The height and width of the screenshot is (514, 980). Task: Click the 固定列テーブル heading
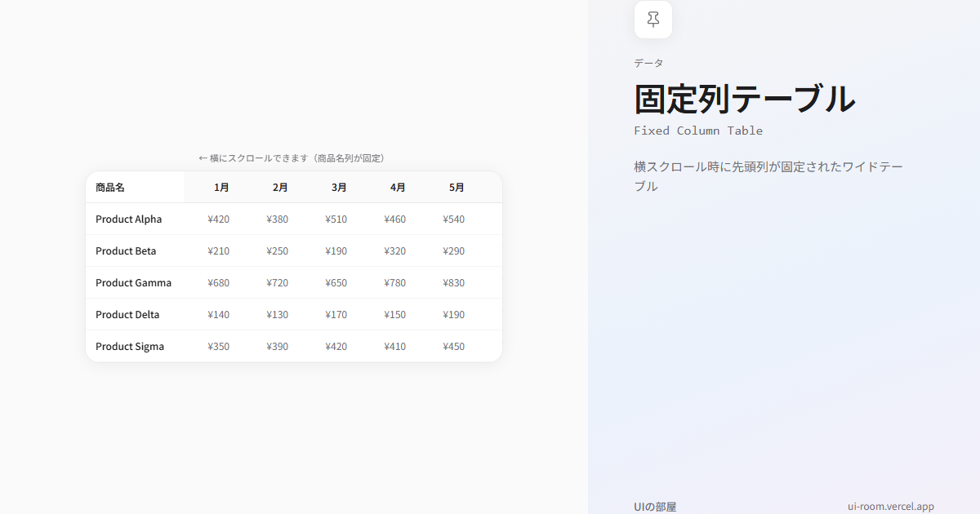coord(745,99)
